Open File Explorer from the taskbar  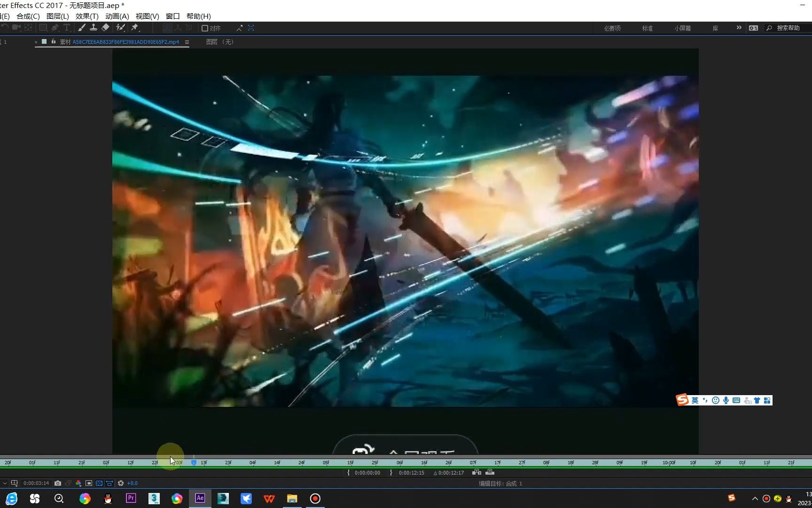click(x=292, y=499)
